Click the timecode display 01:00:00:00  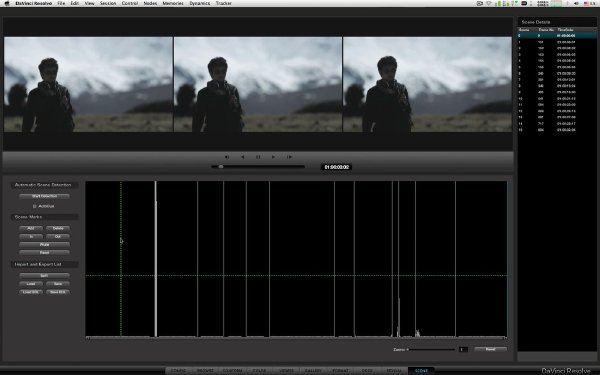(336, 167)
